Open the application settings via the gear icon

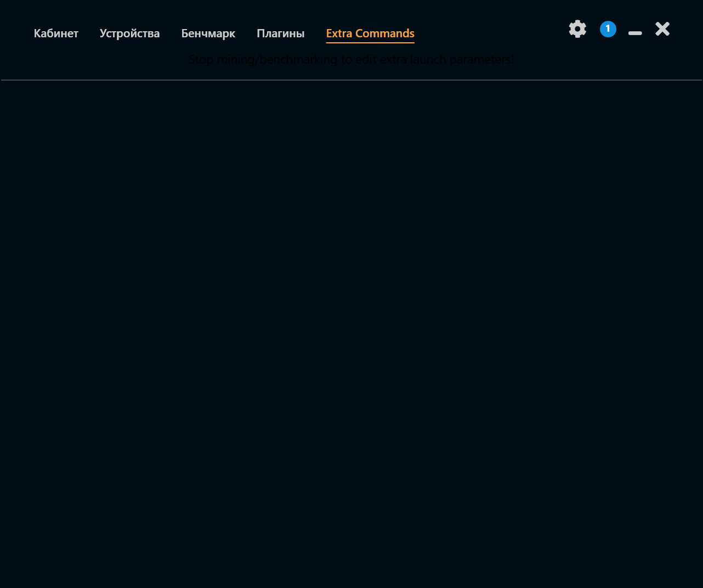click(577, 29)
